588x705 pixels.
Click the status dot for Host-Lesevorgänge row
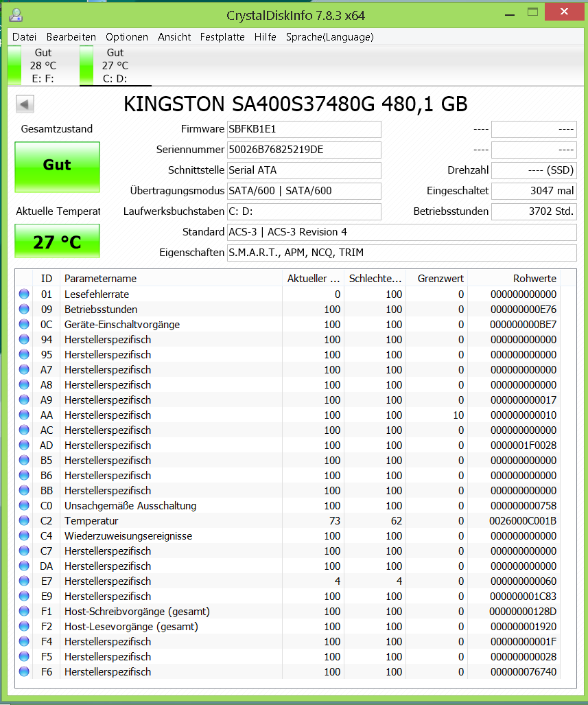click(x=24, y=626)
